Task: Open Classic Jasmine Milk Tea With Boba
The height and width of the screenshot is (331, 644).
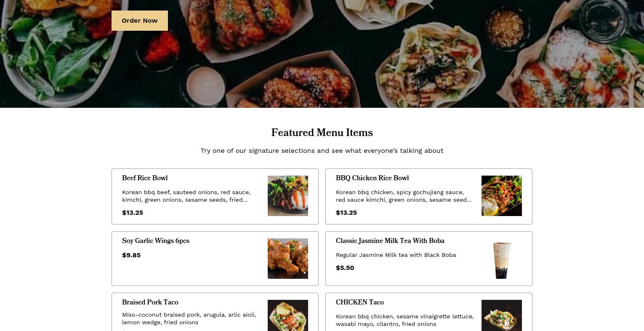Action: pyautogui.click(x=390, y=241)
